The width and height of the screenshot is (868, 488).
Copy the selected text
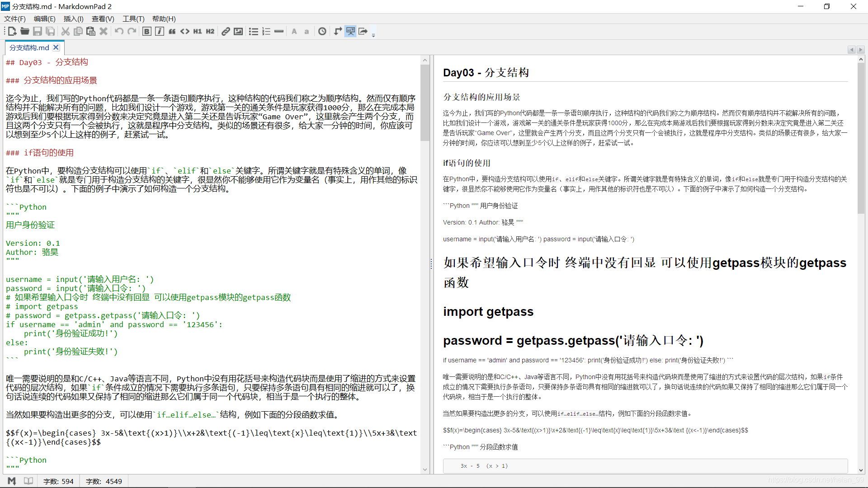pyautogui.click(x=78, y=31)
